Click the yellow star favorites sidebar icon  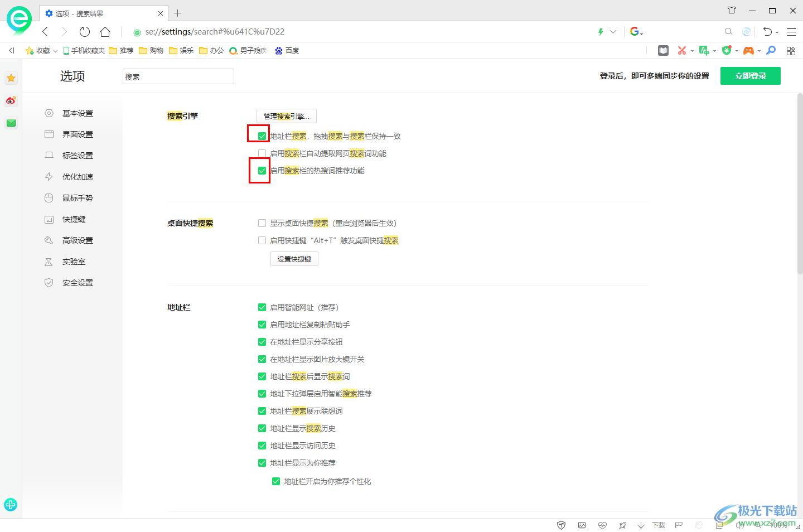(11, 78)
